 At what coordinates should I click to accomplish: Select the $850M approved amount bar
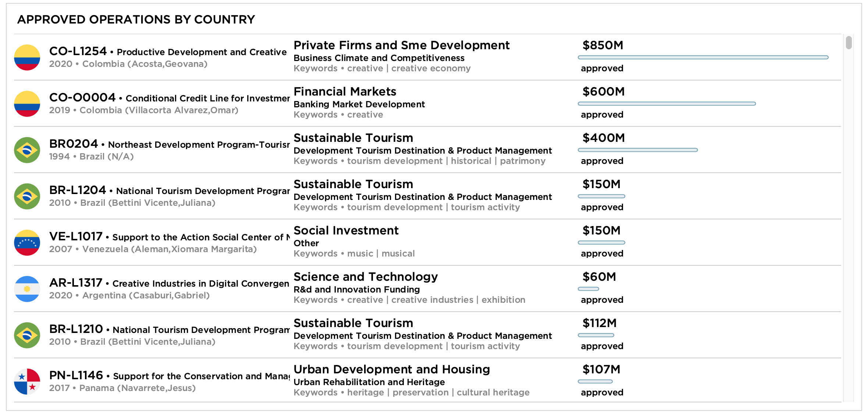point(703,57)
